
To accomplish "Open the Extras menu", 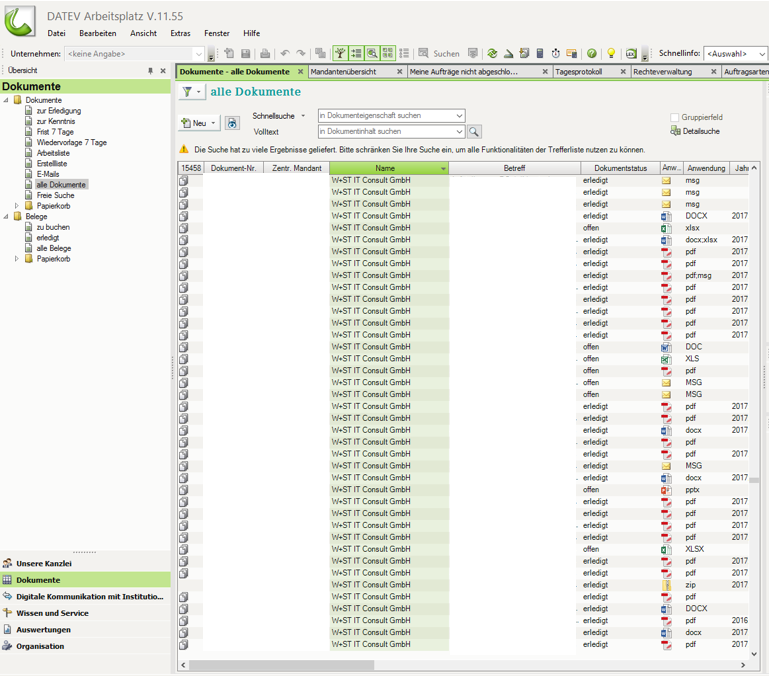I will point(180,33).
